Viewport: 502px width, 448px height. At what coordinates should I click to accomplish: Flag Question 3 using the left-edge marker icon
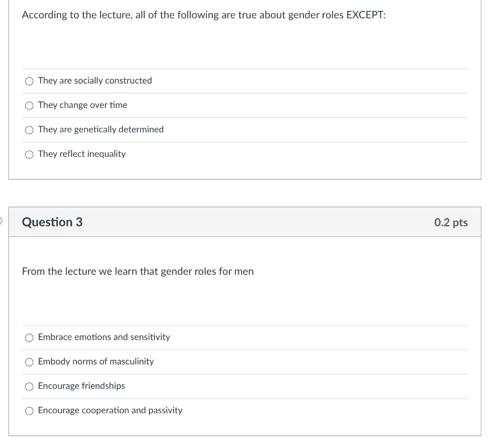pyautogui.click(x=1, y=221)
